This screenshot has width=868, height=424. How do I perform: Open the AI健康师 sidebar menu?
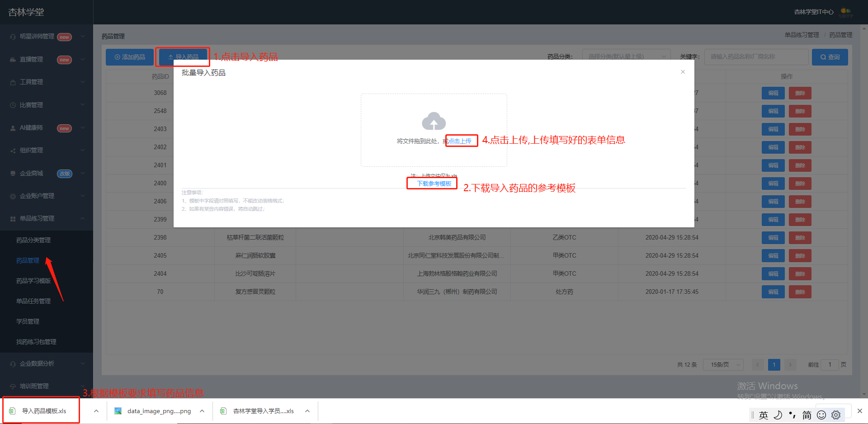47,128
